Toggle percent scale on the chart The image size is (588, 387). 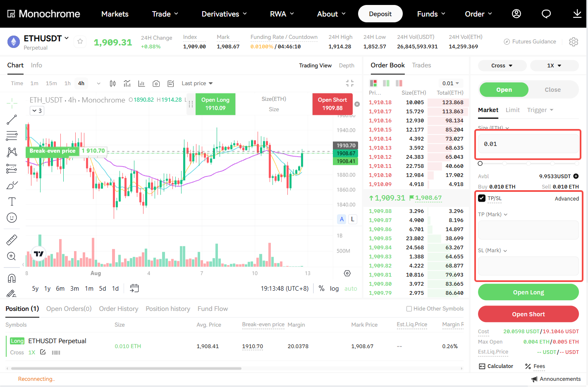(321, 289)
